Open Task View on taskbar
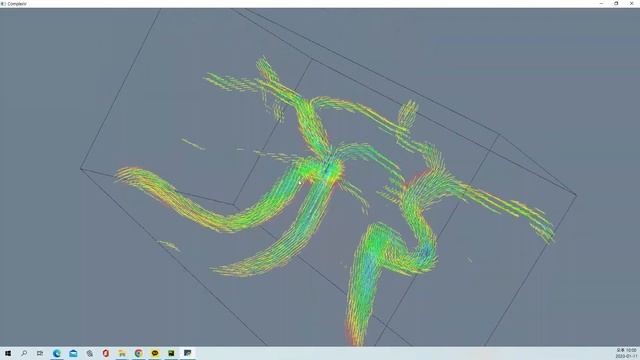 [40, 353]
